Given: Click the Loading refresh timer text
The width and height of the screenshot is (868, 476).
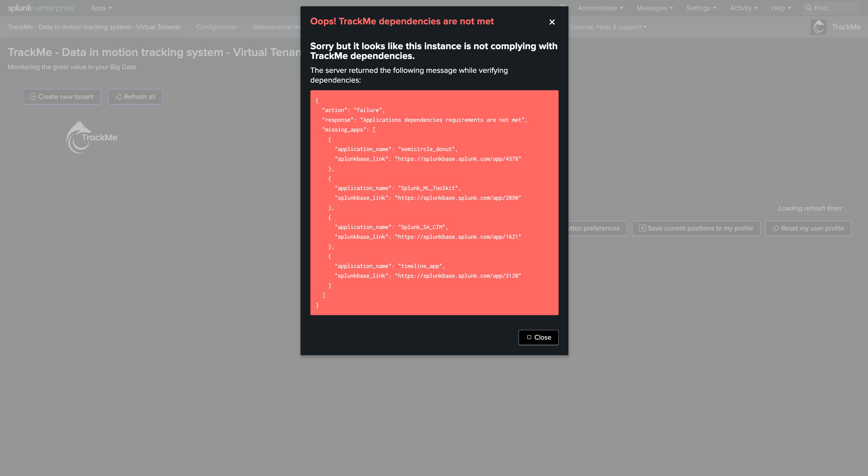Looking at the screenshot, I should click(810, 208).
